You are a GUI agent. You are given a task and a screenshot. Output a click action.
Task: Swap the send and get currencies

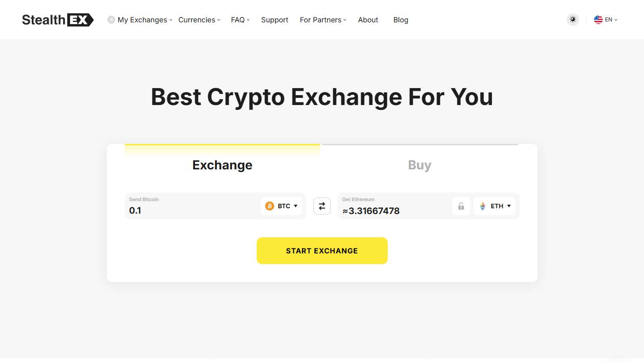click(x=322, y=206)
